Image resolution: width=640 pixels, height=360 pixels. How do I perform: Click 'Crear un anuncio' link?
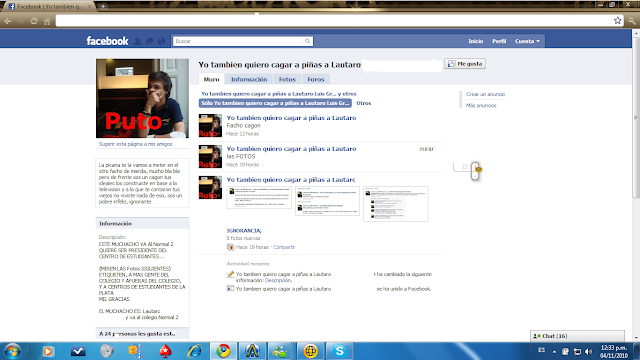click(x=485, y=94)
